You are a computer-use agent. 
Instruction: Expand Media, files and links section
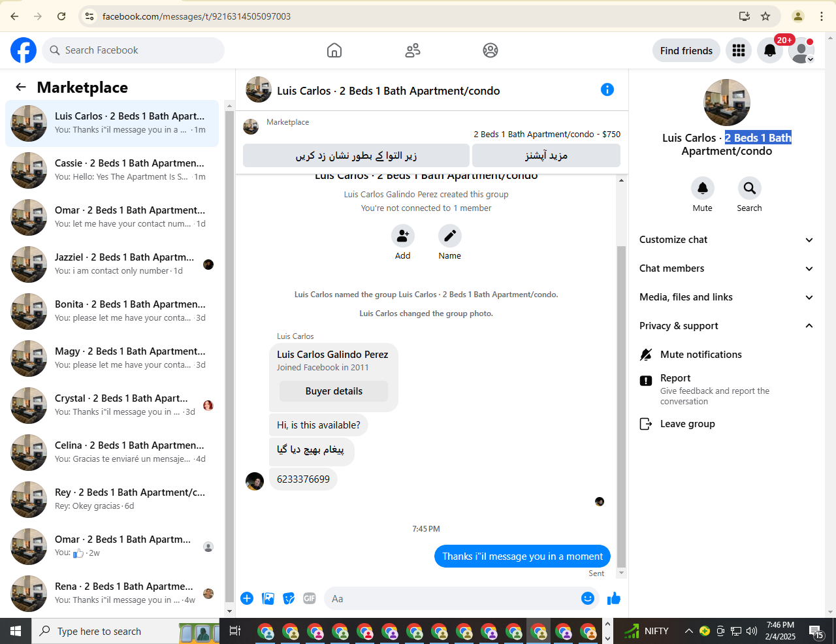point(727,297)
